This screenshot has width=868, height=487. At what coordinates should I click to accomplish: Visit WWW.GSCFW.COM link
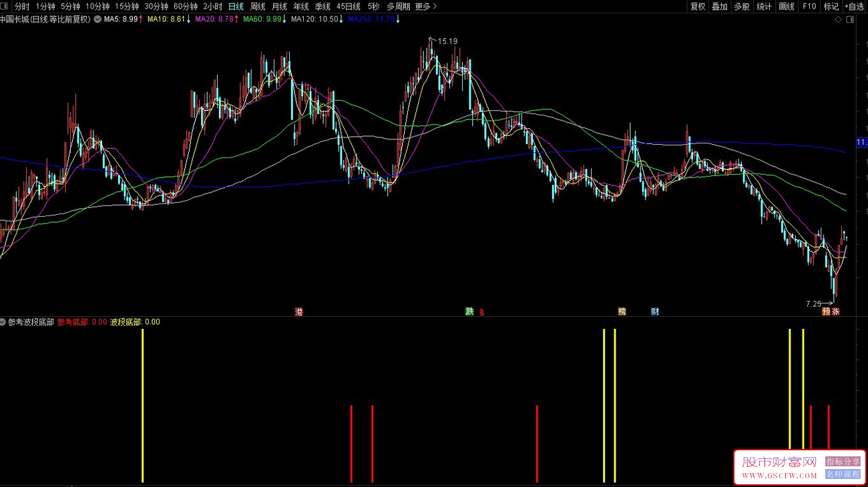click(780, 476)
